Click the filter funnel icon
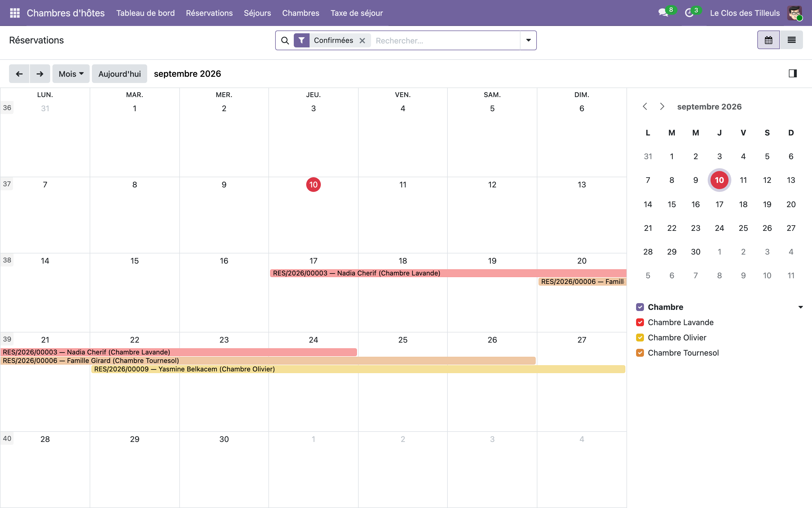812x508 pixels. (302, 40)
